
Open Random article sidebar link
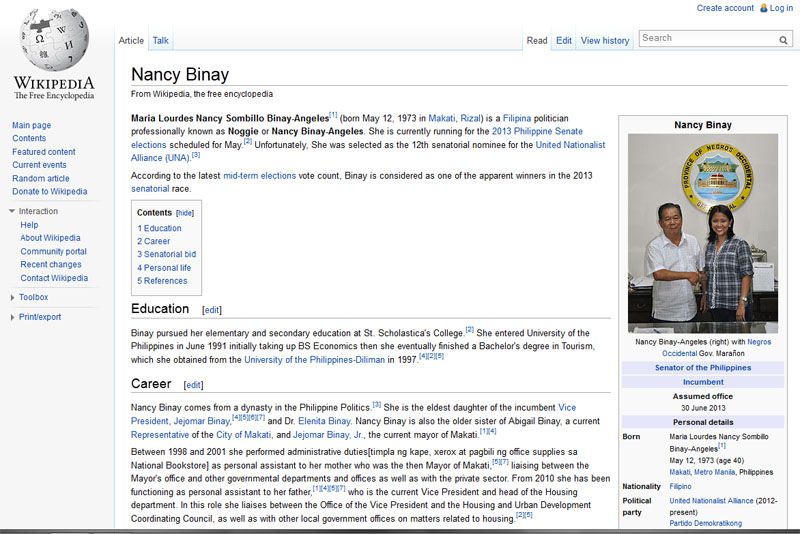click(x=41, y=179)
